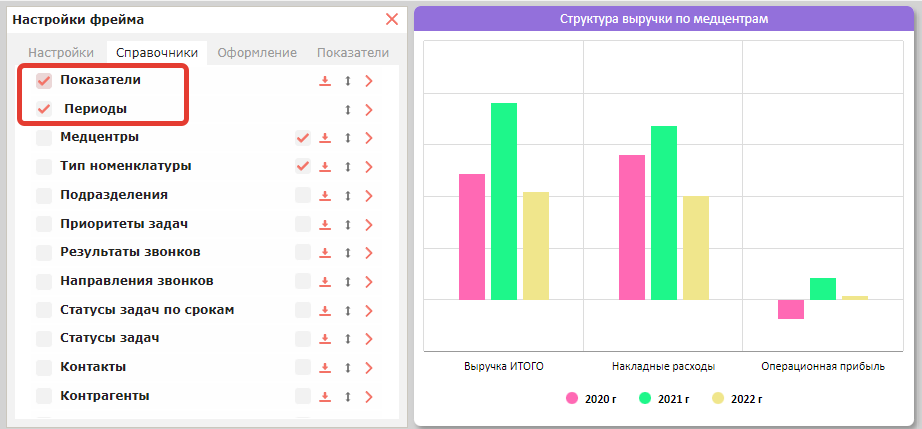Click reorder arrows icon in Медцентры row
The width and height of the screenshot is (922, 429).
(348, 138)
